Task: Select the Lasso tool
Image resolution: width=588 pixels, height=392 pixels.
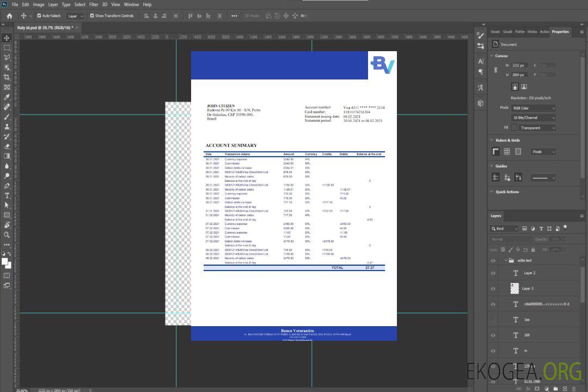Action: [x=7, y=57]
